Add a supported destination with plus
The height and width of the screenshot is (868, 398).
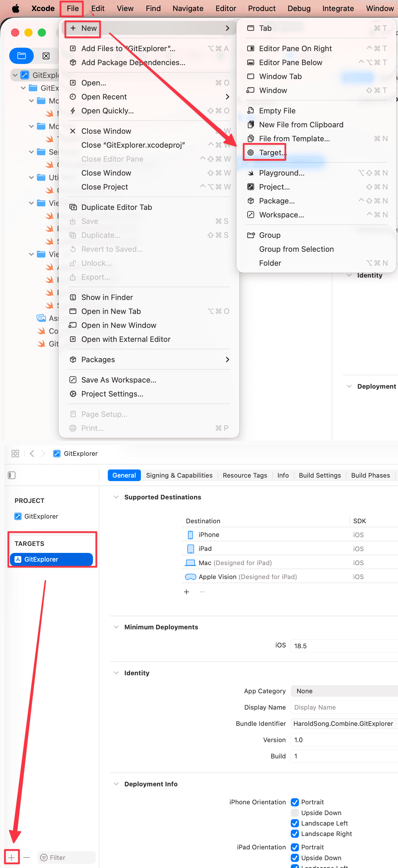(187, 592)
